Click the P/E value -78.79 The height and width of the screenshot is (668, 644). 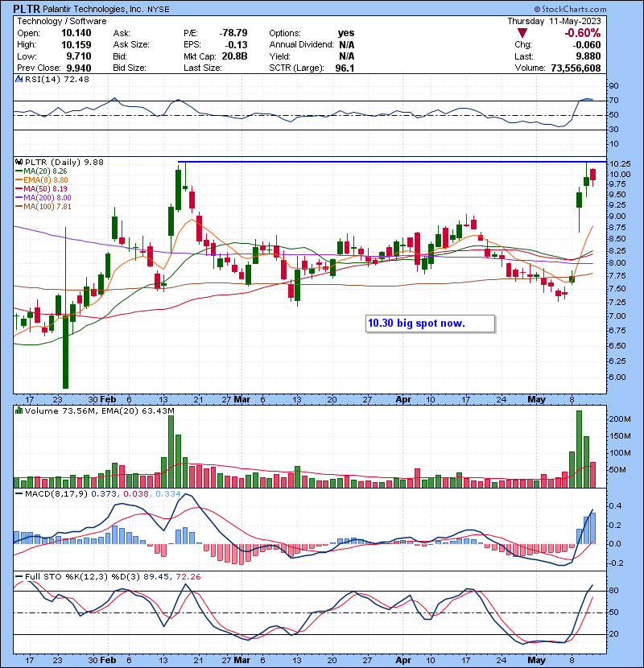point(233,33)
